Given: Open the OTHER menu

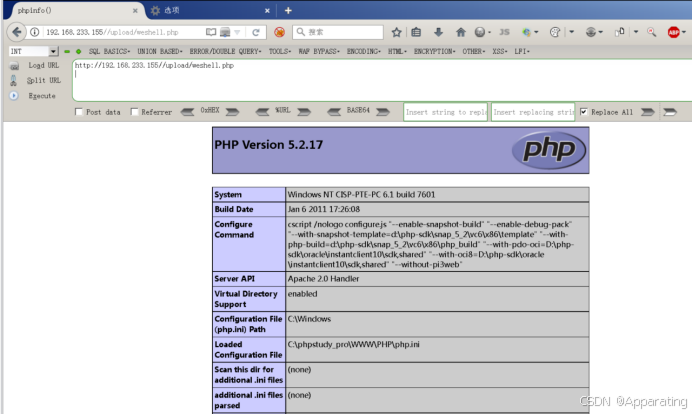Looking at the screenshot, I should click(474, 52).
